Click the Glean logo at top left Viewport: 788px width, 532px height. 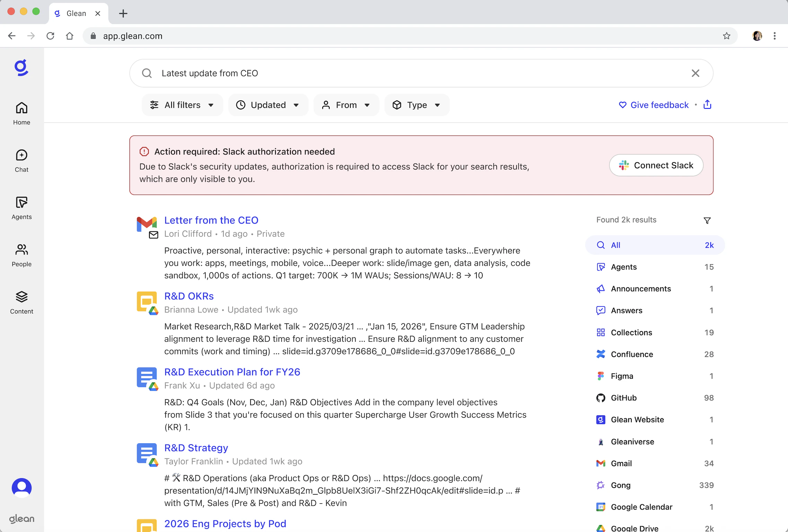pyautogui.click(x=21, y=68)
